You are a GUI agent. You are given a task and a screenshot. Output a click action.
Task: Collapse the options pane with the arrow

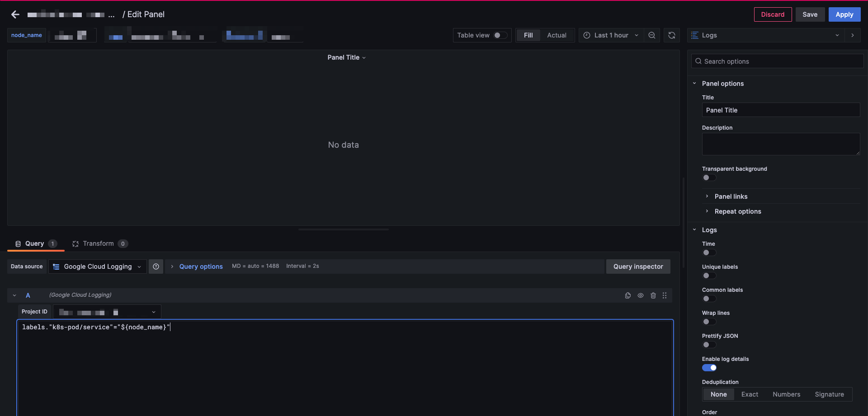tap(853, 35)
